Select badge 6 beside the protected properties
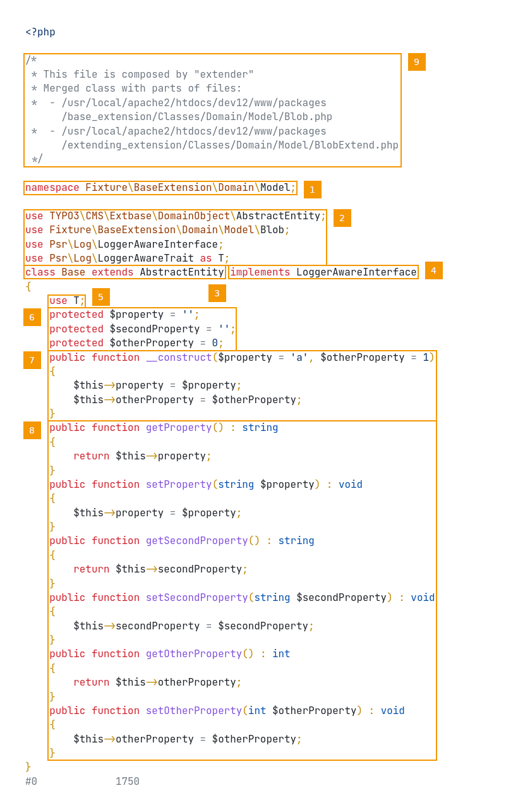 pos(32,317)
